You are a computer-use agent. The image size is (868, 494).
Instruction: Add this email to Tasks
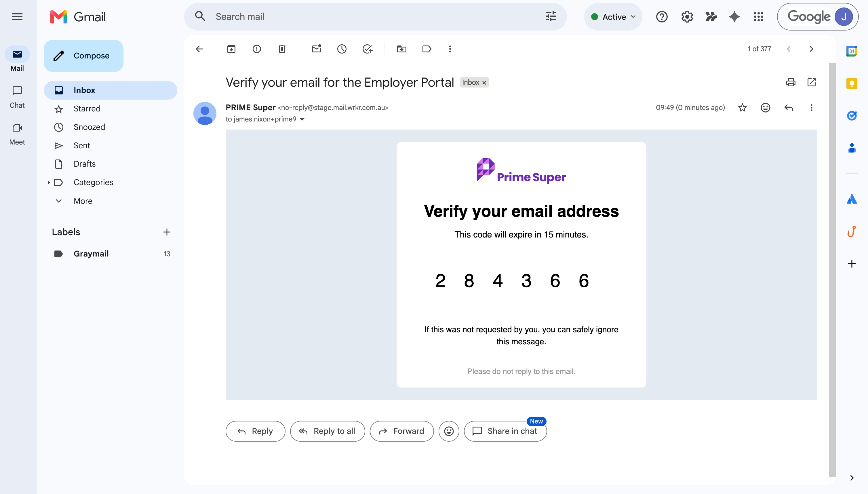[367, 49]
